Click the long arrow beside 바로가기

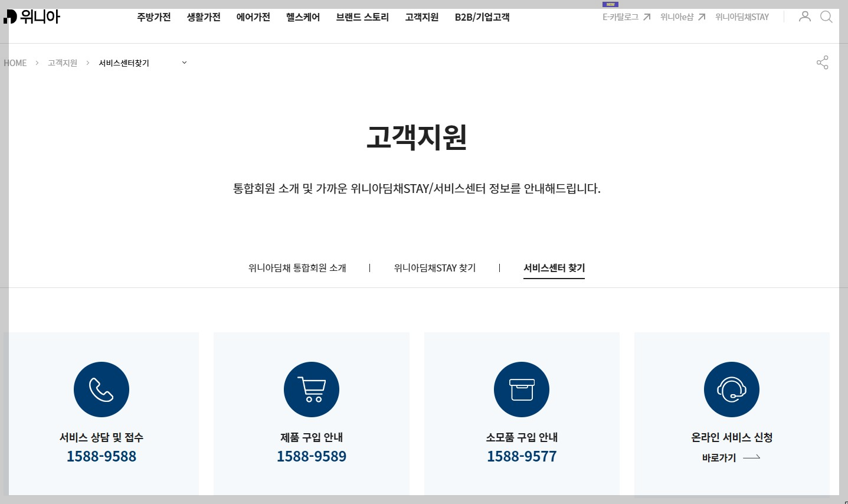751,457
